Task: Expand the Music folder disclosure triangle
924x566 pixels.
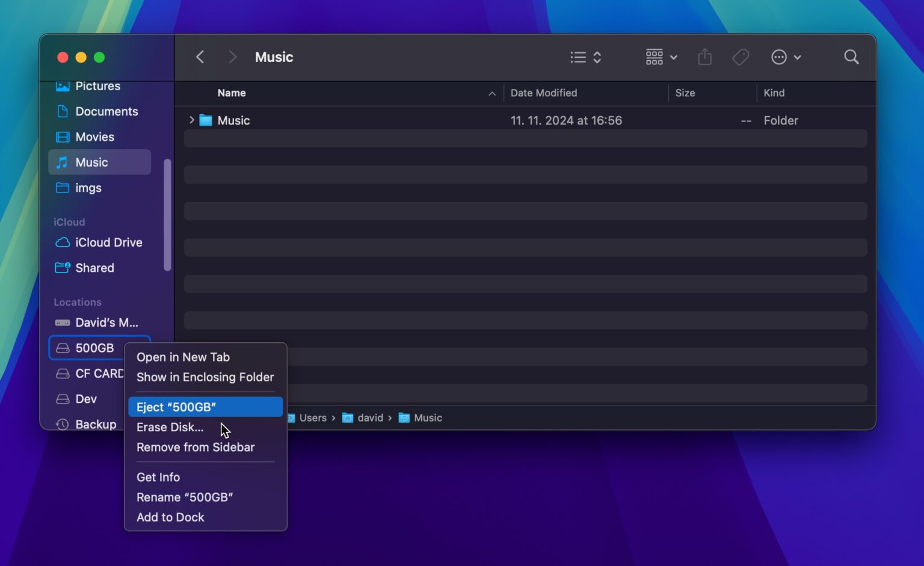Action: (x=191, y=120)
